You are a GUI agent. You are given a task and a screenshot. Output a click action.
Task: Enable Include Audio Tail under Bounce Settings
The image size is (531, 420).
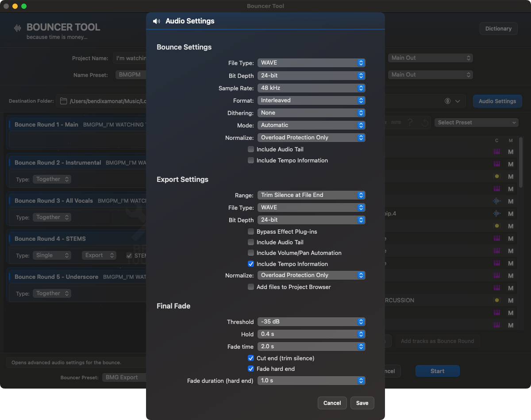(251, 150)
